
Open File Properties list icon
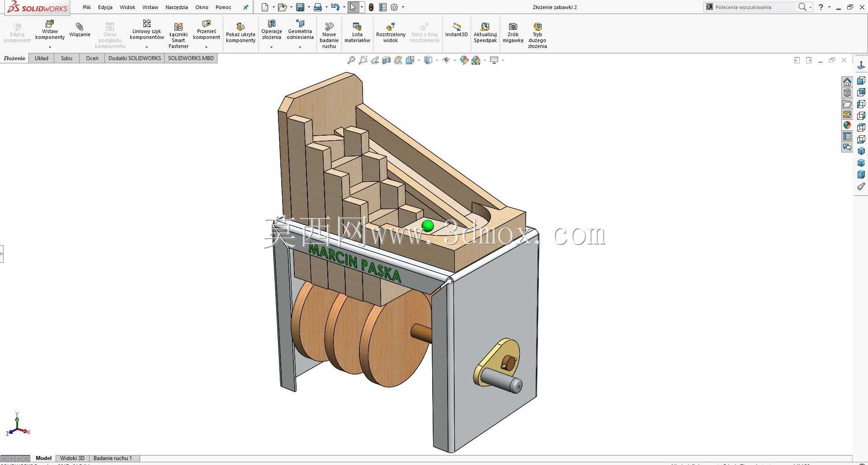click(383, 7)
